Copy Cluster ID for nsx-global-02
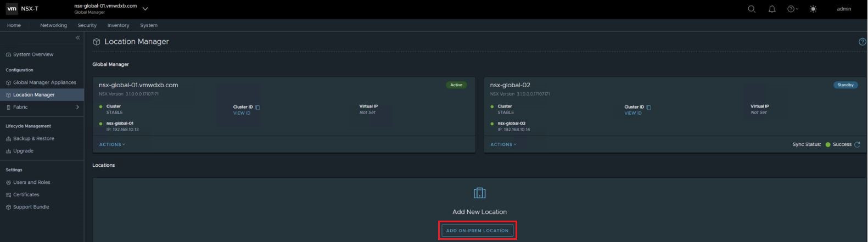This screenshot has height=242, width=868. tap(649, 107)
